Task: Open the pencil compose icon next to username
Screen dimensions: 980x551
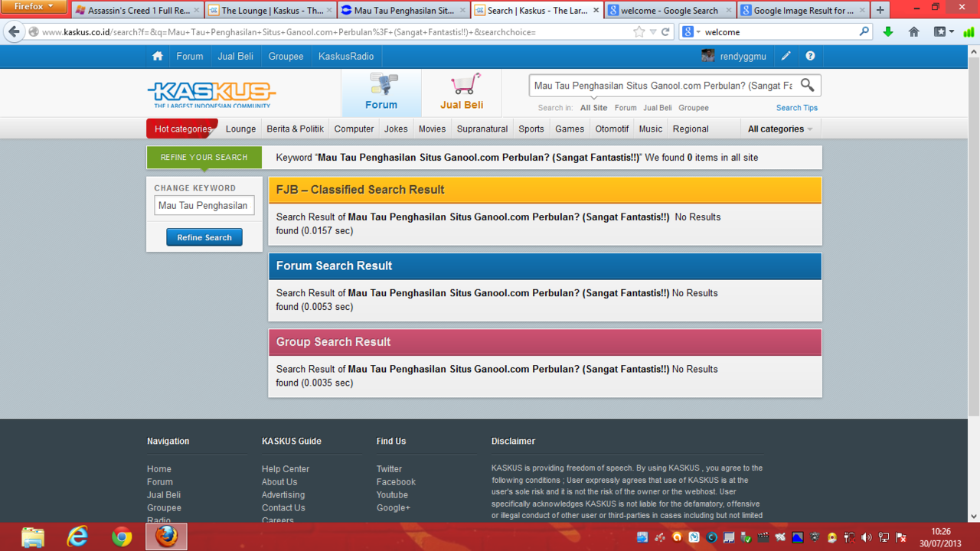Action: pos(786,56)
